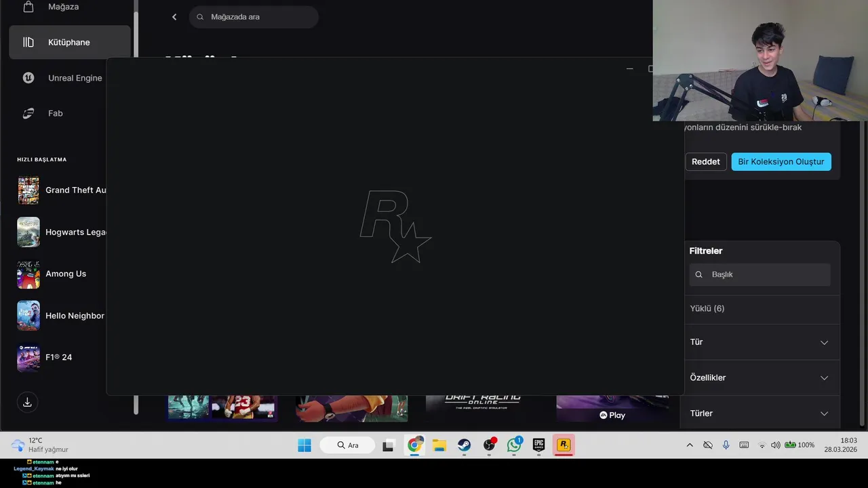Open the clock showing 18:03
Viewport: 868px width, 488px height.
[x=841, y=445]
